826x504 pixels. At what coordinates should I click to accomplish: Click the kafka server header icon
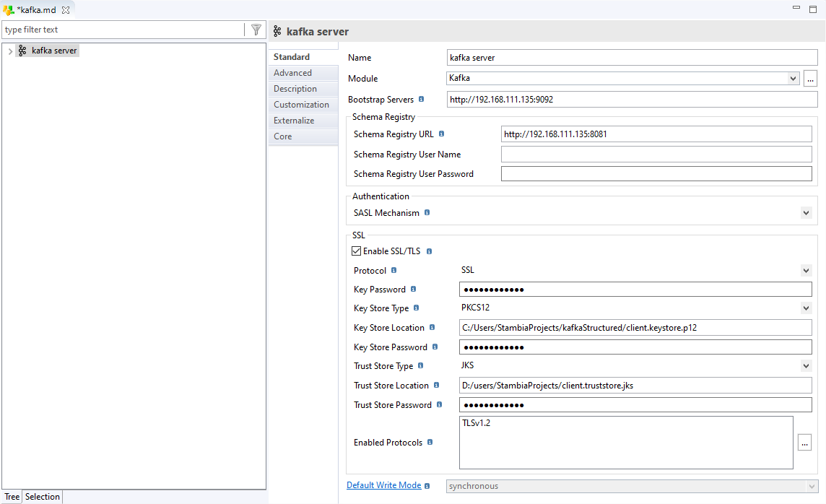[x=277, y=32]
